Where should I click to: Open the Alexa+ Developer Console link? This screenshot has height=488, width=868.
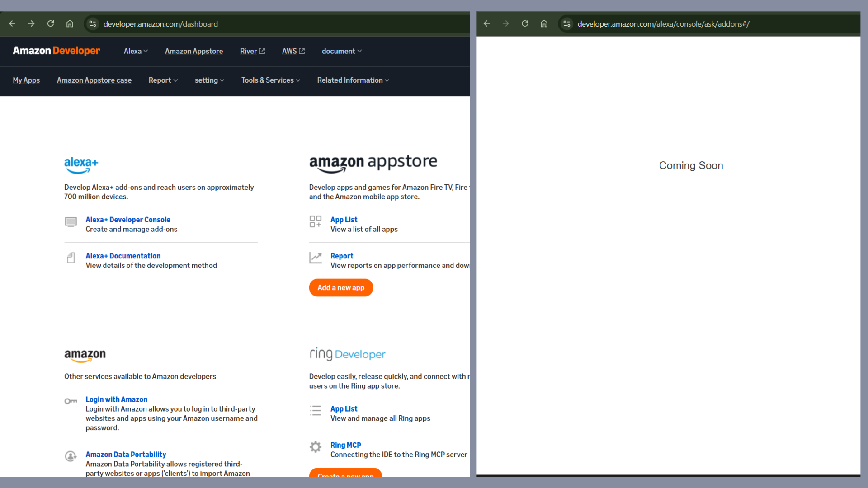tap(128, 220)
